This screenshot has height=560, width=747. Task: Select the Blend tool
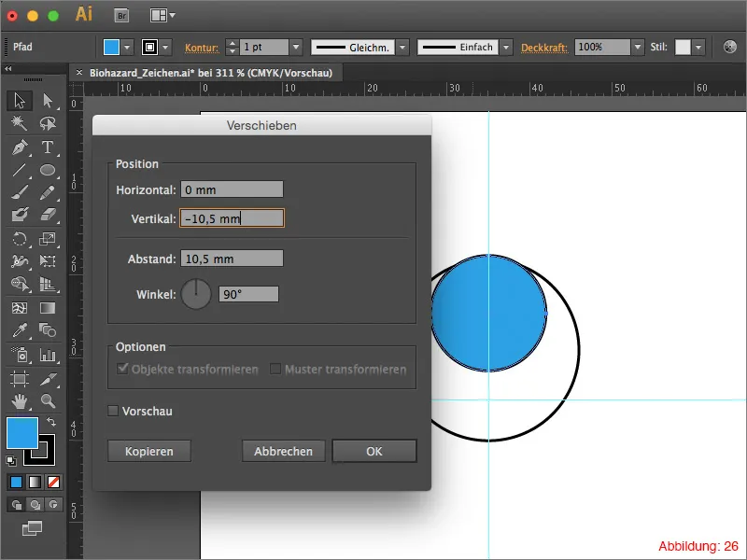[48, 330]
